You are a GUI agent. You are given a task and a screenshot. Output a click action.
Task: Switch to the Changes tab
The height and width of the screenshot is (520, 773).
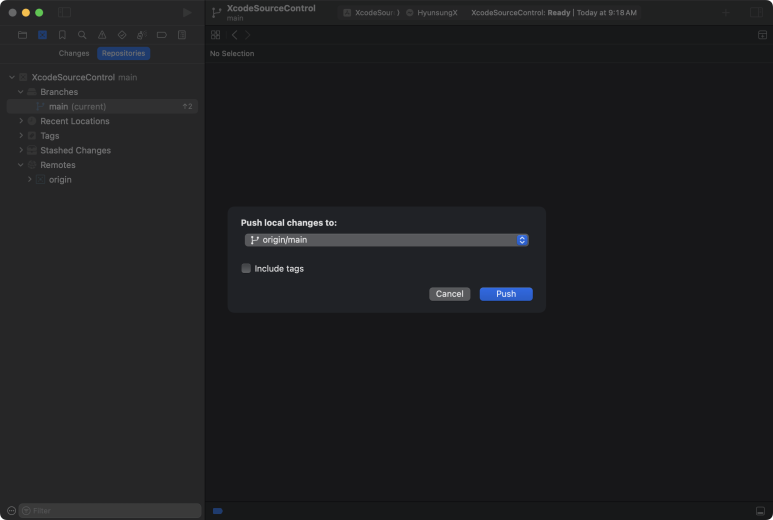point(74,53)
